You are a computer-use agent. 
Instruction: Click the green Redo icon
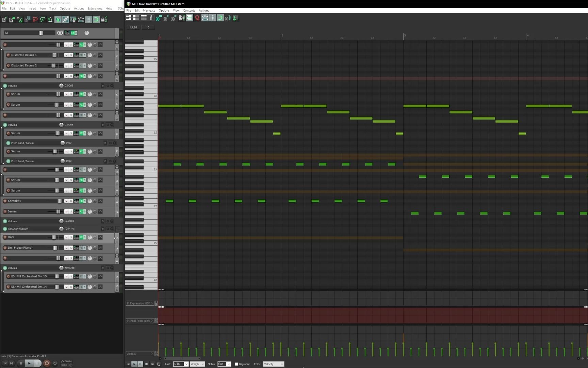43,20
